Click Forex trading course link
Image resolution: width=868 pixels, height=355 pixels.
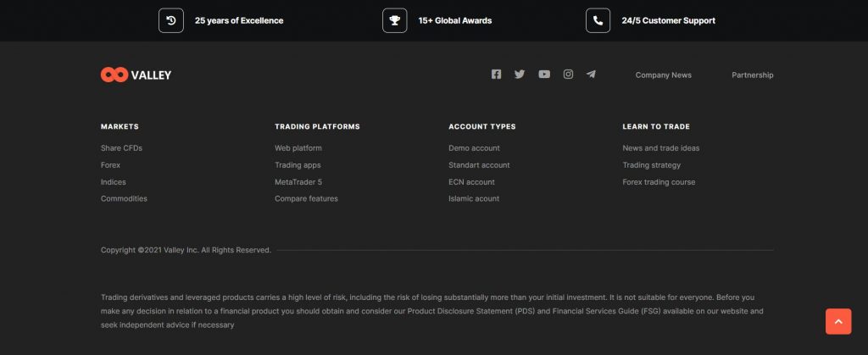(x=658, y=182)
